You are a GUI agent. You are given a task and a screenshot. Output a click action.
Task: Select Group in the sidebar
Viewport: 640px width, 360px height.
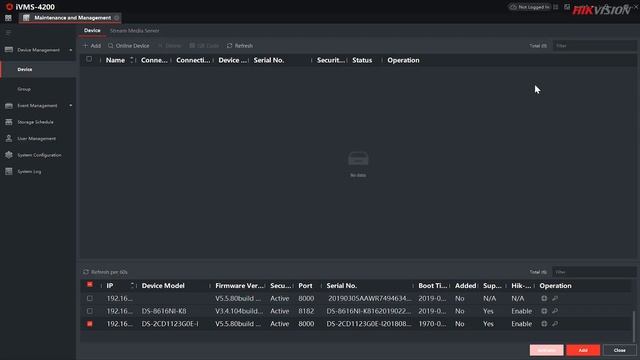pos(24,89)
